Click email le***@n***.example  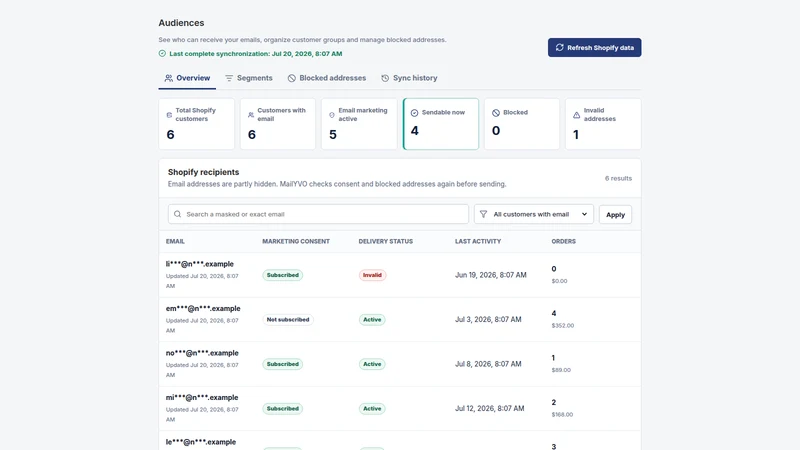201,442
